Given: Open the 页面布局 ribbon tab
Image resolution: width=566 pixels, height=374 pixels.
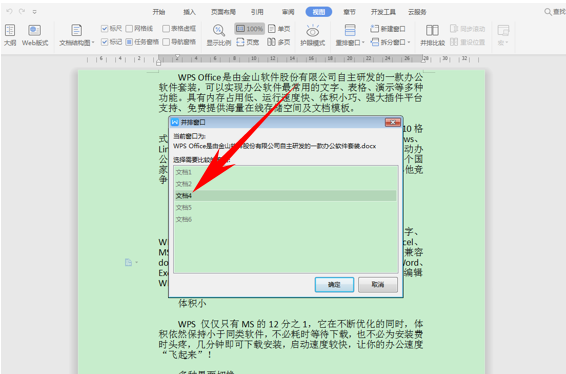Looking at the screenshot, I should click(x=223, y=12).
